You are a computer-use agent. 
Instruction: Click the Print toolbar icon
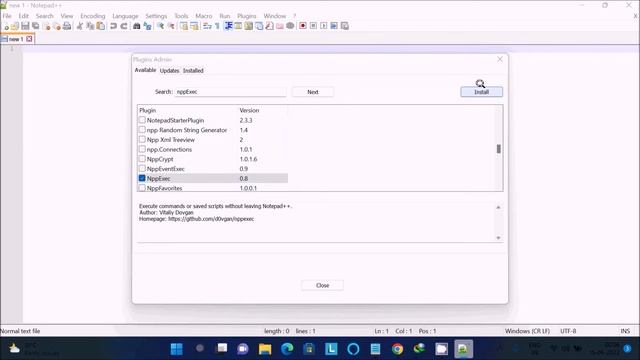[x=67, y=26]
